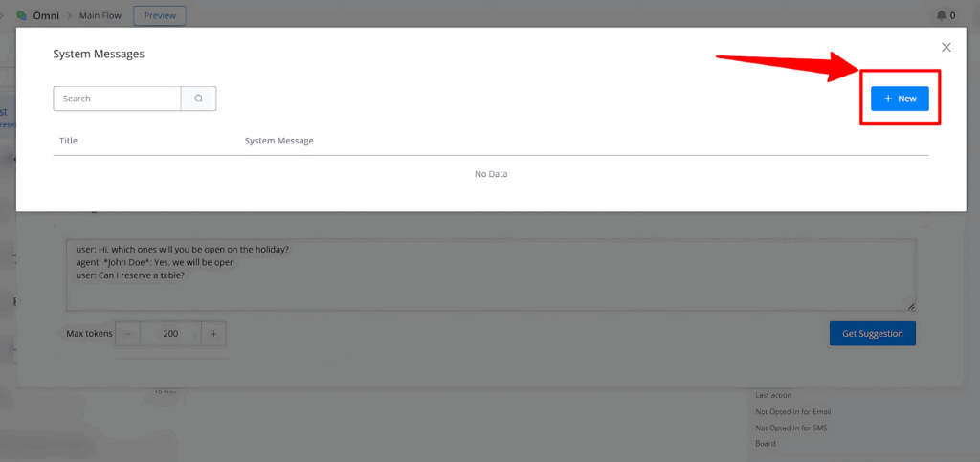Close the System Messages dialog
The height and width of the screenshot is (462, 980).
(x=947, y=47)
